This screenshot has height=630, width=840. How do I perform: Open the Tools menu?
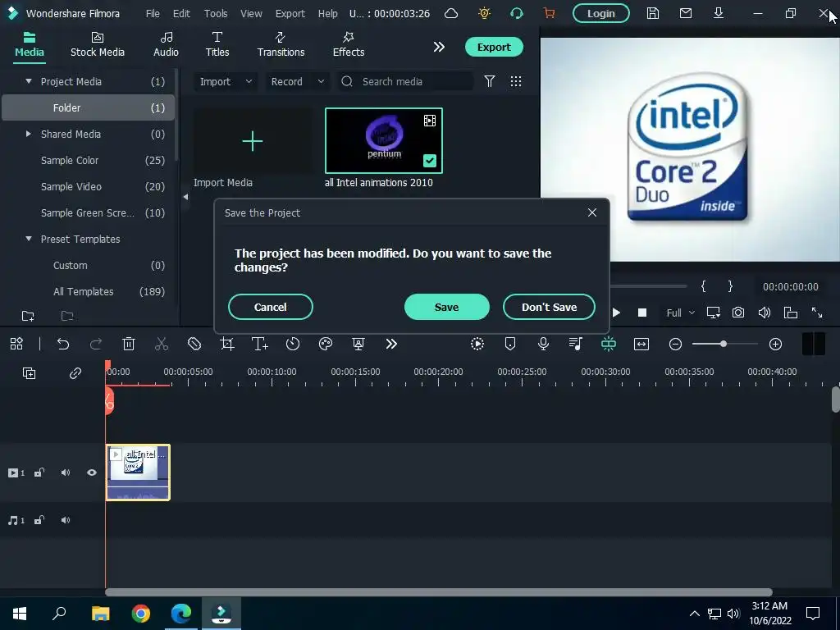[216, 13]
